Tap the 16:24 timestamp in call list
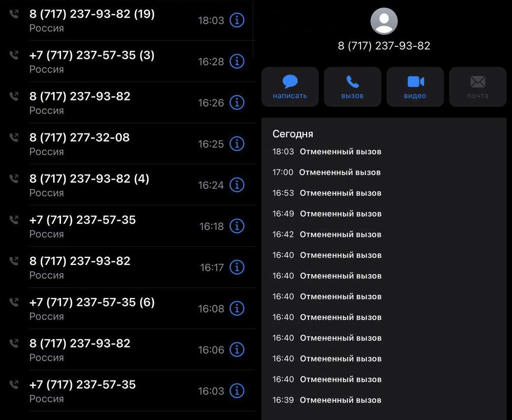Screen dimensions: 512x420 click(211, 185)
